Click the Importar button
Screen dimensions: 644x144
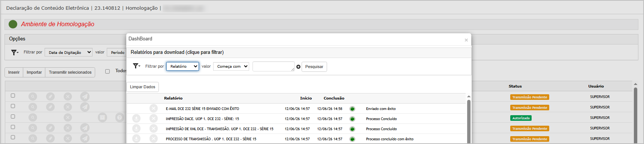(x=34, y=72)
